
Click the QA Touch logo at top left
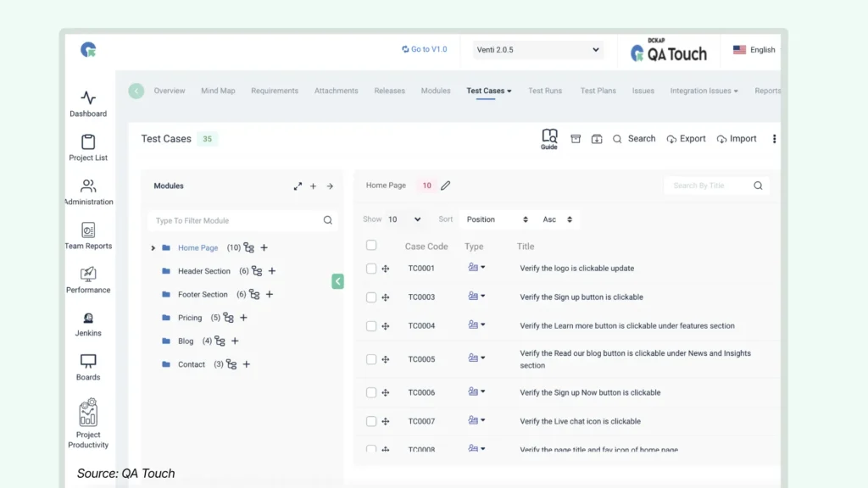pyautogui.click(x=88, y=50)
